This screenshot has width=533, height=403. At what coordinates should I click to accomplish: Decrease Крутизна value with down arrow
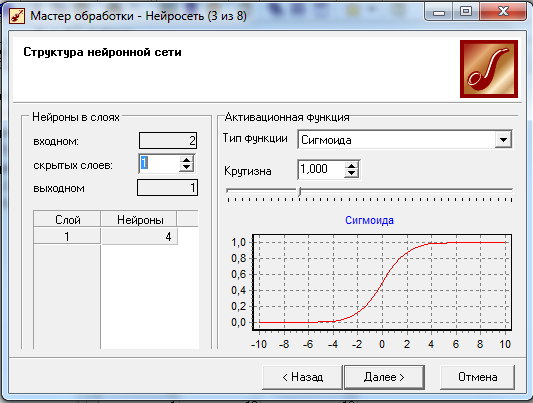pyautogui.click(x=351, y=173)
